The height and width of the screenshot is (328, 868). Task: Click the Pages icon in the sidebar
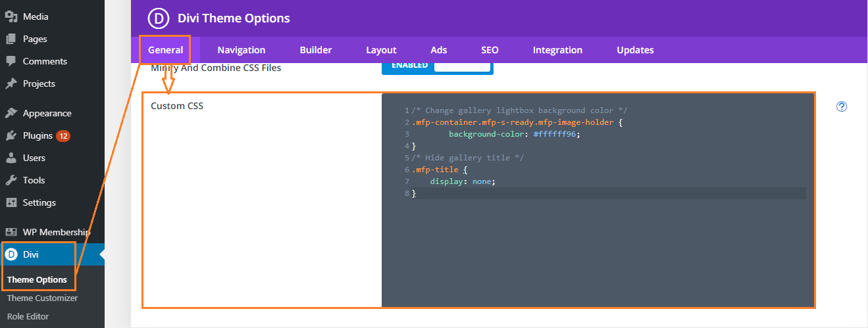[11, 39]
